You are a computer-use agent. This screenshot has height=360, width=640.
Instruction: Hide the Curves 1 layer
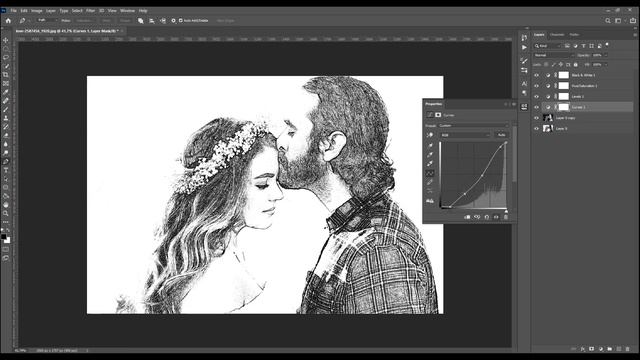tap(536, 107)
